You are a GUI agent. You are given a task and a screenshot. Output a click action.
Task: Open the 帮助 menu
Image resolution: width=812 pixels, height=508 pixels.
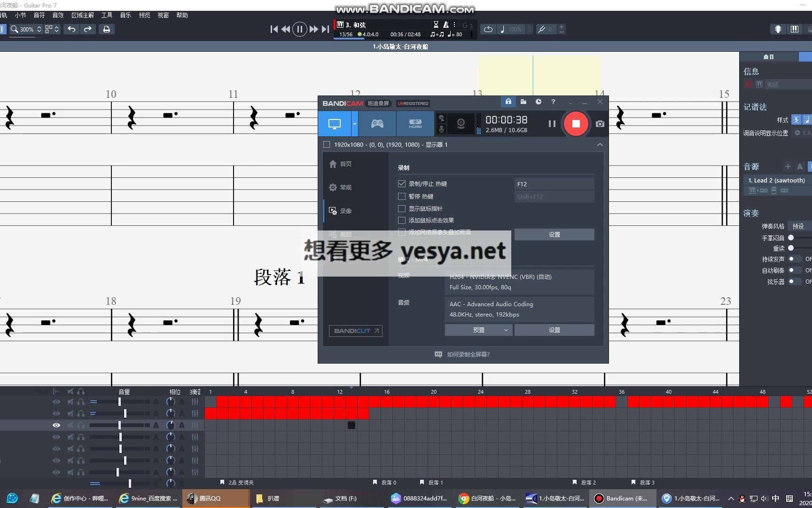(x=182, y=15)
